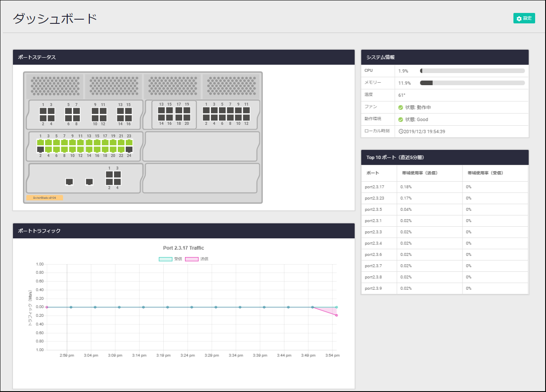This screenshot has width=546, height=392.
Task: Click dark port 19 in the 13–20 port group
Action: [187, 111]
